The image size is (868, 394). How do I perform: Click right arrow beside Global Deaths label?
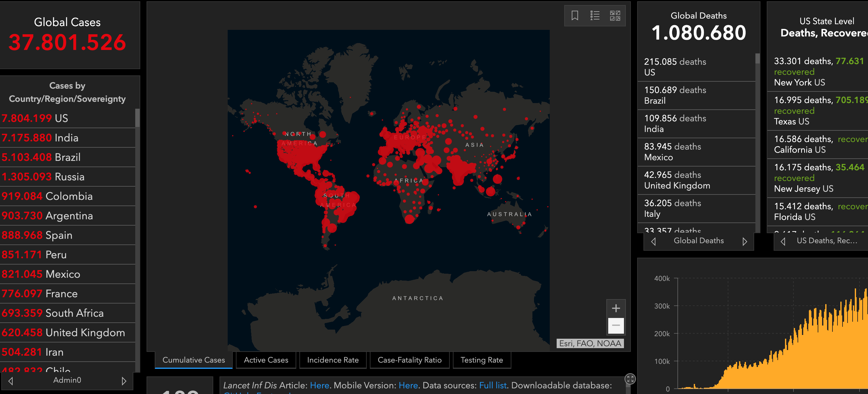(x=745, y=241)
